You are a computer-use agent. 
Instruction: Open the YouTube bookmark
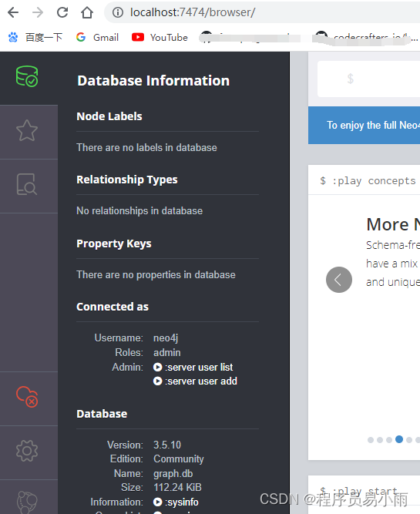click(x=160, y=37)
